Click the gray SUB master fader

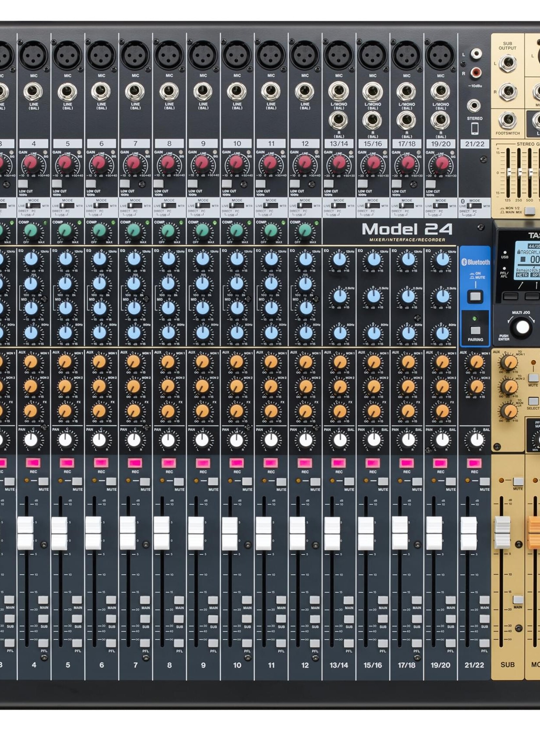click(x=502, y=532)
